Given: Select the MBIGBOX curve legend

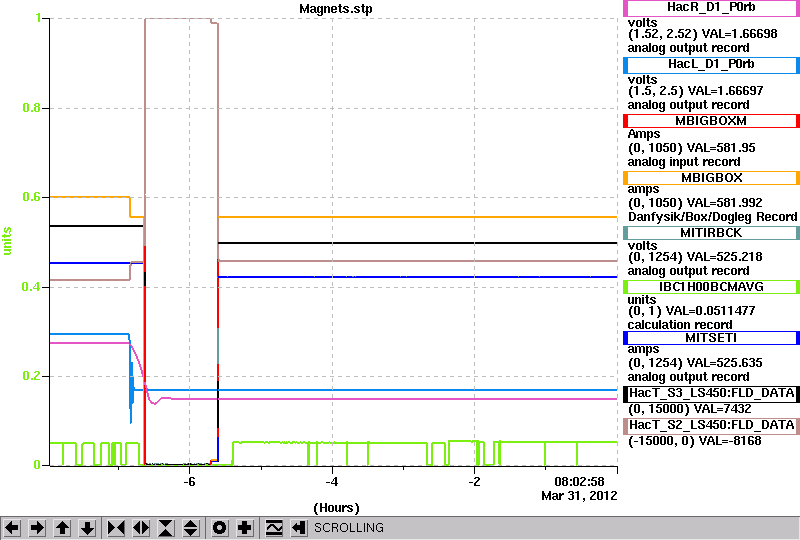Looking at the screenshot, I should [711, 178].
